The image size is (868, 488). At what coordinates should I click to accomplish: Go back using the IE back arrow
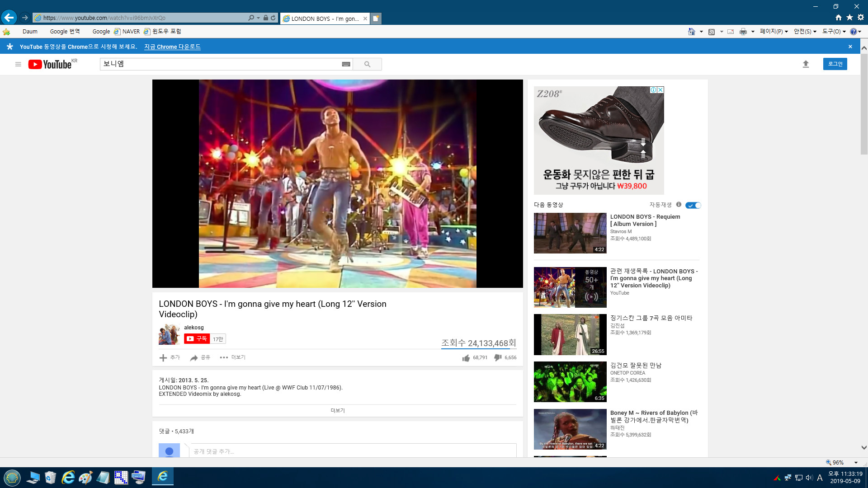point(9,18)
